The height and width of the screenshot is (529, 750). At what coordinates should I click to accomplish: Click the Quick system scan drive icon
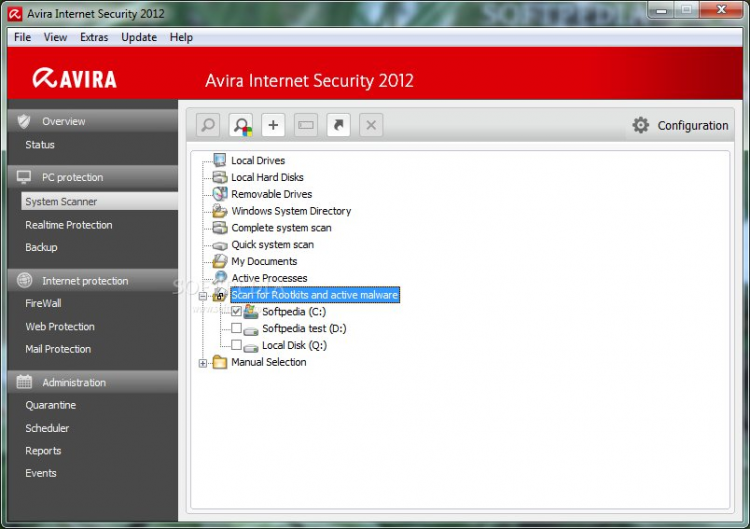(x=220, y=245)
